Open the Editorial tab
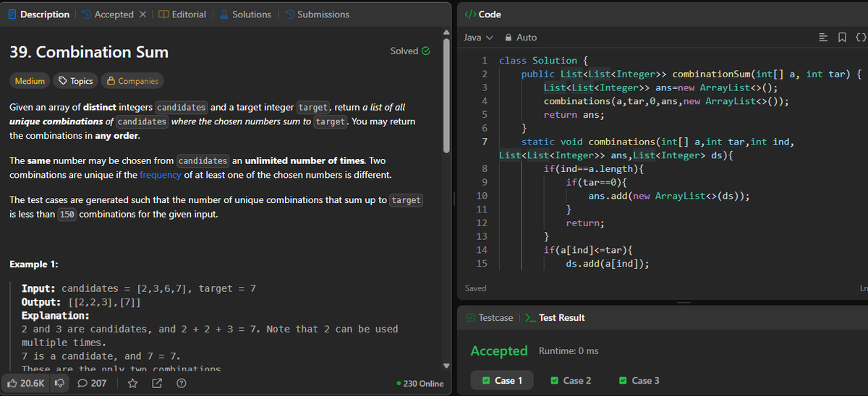This screenshot has width=868, height=396. click(182, 14)
